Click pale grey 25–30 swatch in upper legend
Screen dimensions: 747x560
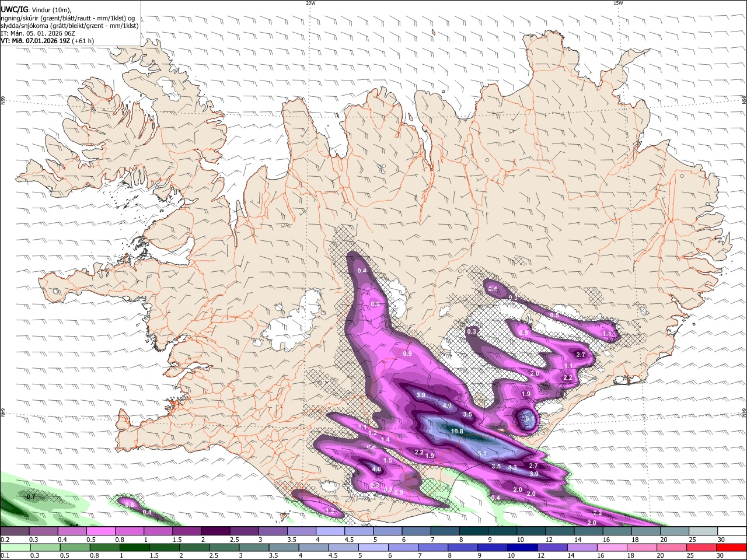[703, 531]
